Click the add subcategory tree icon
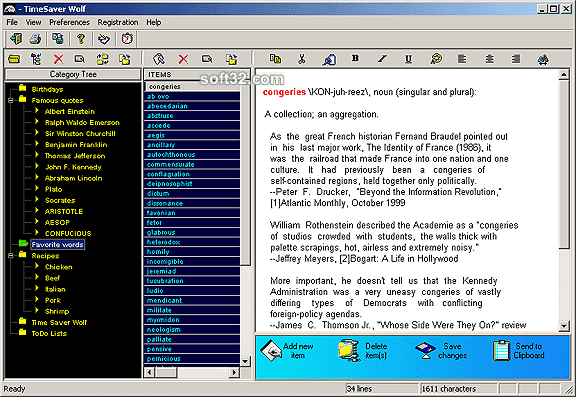Screen dimensions: 576x397 tap(36, 59)
